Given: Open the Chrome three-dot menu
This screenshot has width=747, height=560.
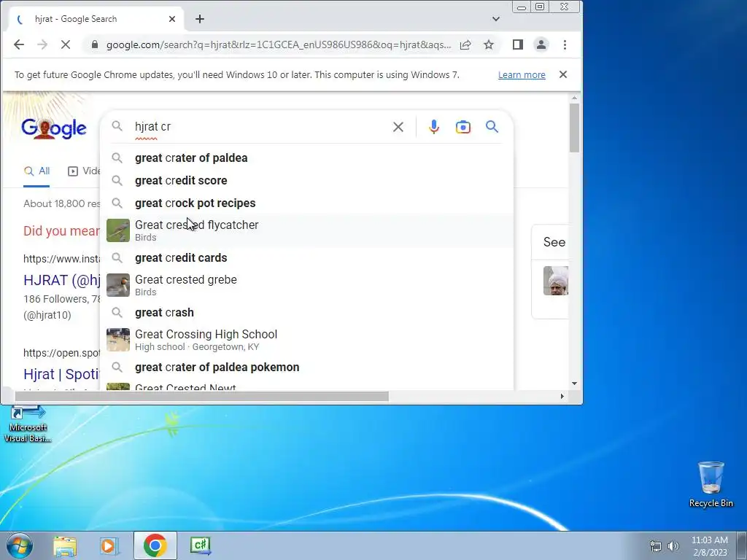Looking at the screenshot, I should tap(565, 44).
